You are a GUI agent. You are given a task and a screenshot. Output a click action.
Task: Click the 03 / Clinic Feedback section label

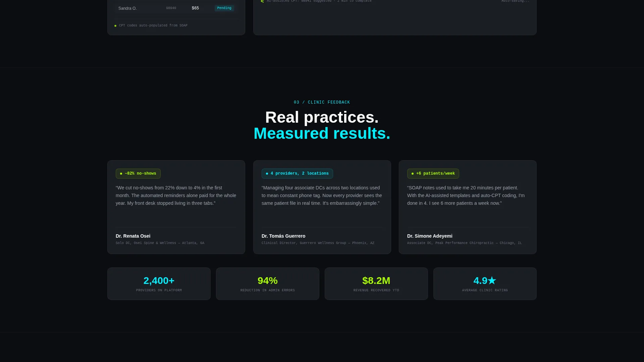tap(322, 103)
